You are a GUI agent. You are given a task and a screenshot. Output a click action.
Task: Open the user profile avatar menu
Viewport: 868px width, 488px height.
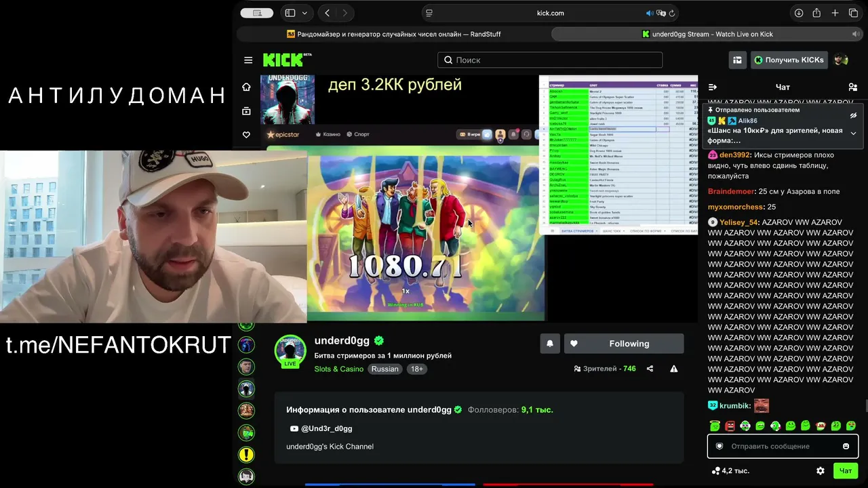841,60
